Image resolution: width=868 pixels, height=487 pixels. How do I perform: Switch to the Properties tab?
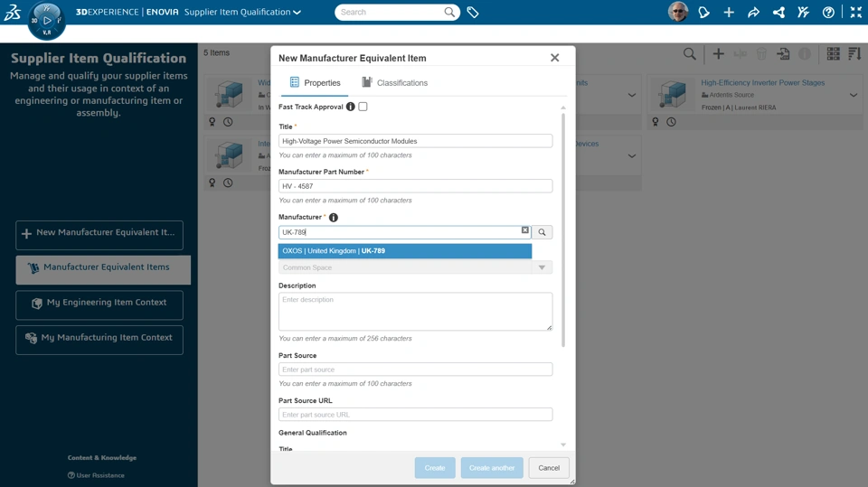(315, 82)
